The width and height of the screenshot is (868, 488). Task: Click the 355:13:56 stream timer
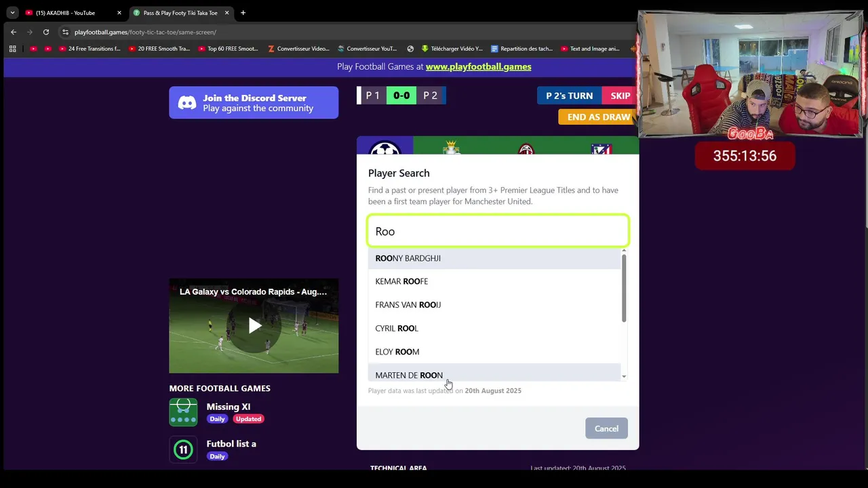(x=745, y=156)
